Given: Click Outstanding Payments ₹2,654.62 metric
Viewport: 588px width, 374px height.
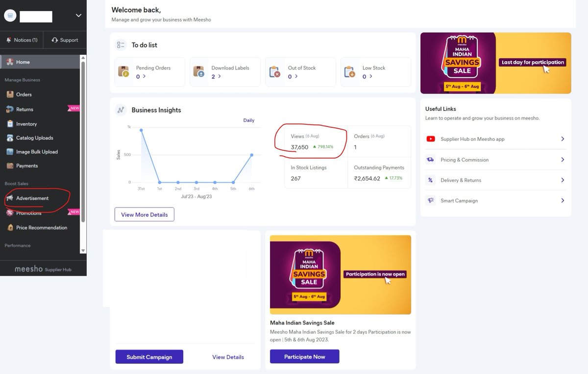Looking at the screenshot, I should [379, 173].
